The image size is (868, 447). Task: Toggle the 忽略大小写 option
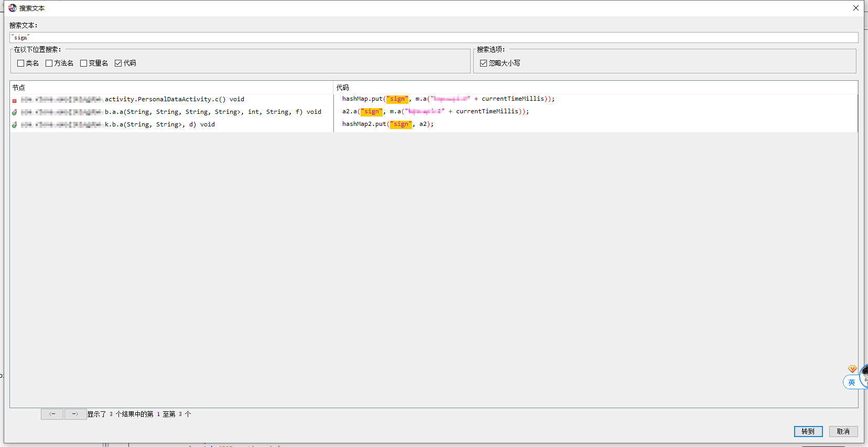point(483,63)
